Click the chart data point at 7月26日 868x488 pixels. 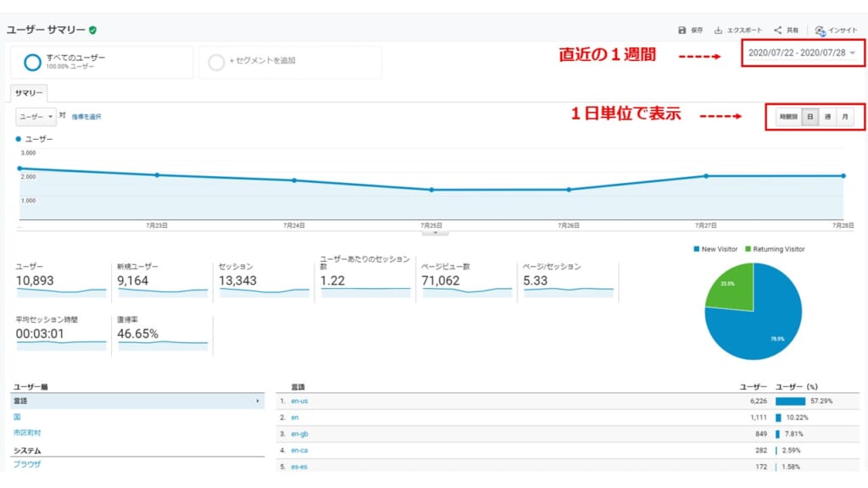point(569,190)
